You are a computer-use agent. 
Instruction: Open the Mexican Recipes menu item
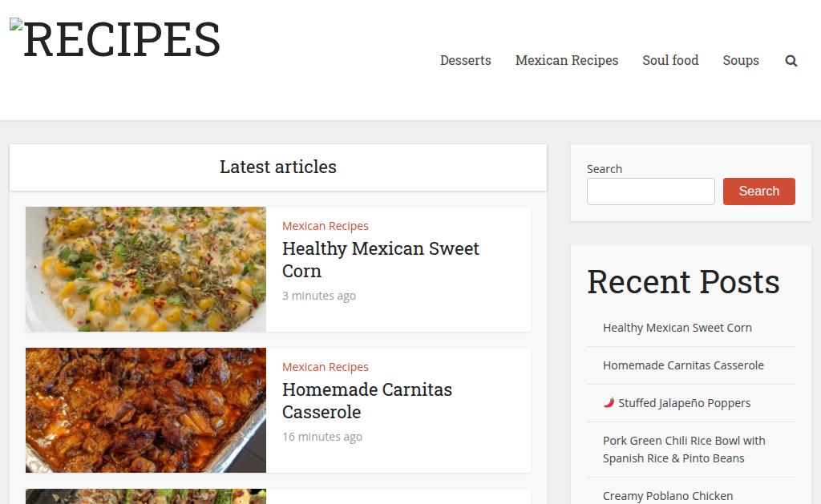(x=567, y=60)
